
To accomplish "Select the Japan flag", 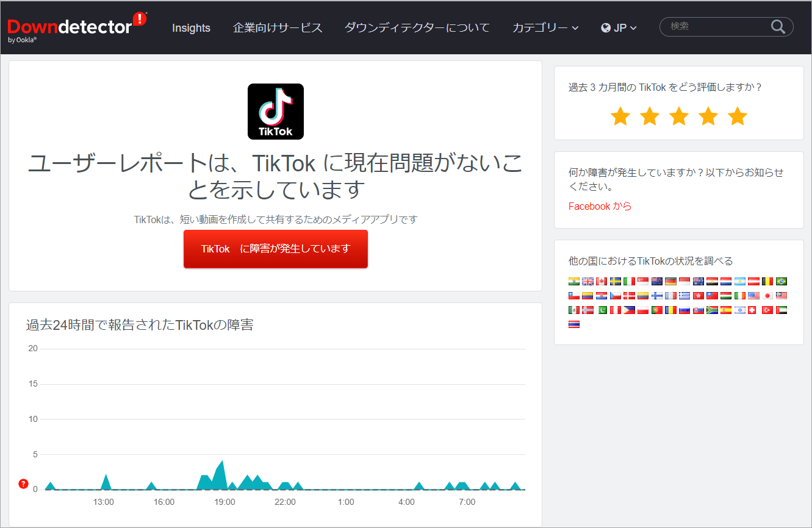I will point(767,296).
